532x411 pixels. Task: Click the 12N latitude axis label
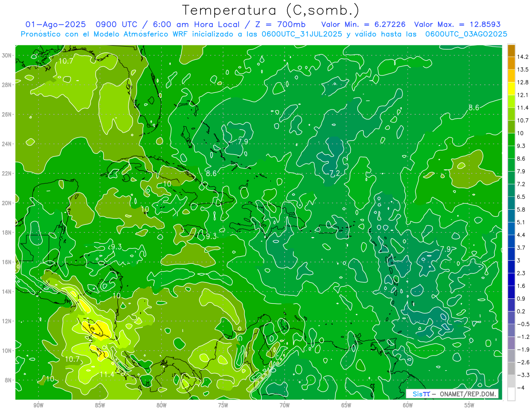(7, 321)
